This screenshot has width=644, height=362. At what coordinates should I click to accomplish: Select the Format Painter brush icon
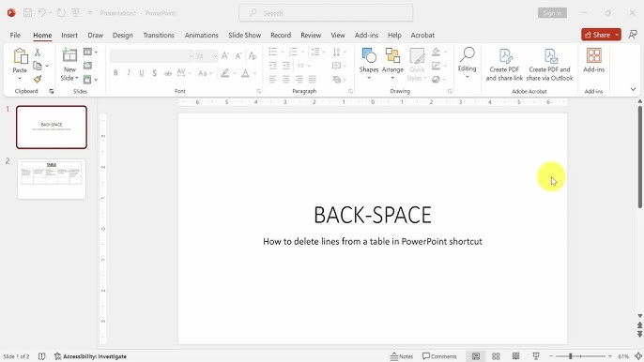(x=38, y=79)
